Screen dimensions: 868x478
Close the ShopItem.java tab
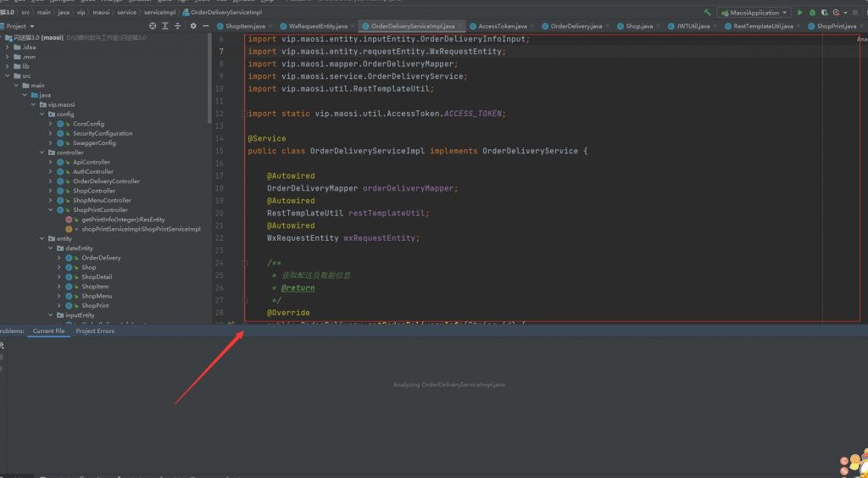click(x=272, y=26)
